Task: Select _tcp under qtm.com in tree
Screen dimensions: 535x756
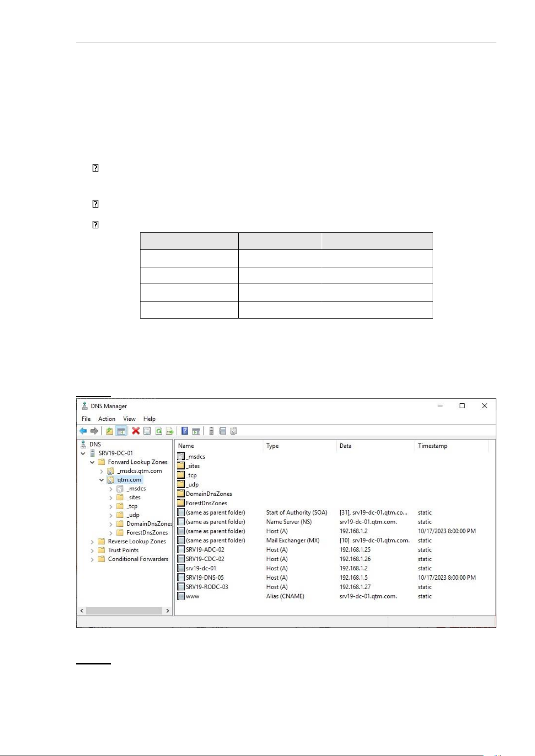Action: (x=132, y=506)
